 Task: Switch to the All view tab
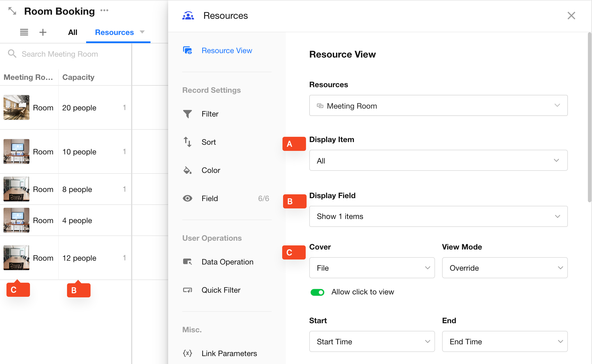click(73, 32)
